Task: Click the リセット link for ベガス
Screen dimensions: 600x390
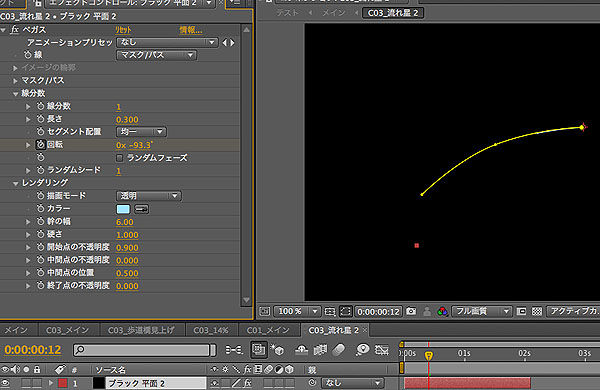Action: pos(123,30)
